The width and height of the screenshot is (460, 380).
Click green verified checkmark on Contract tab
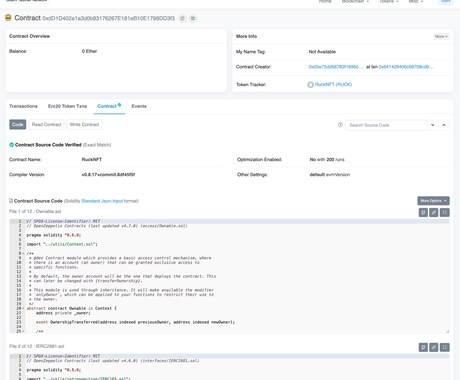[x=119, y=105]
